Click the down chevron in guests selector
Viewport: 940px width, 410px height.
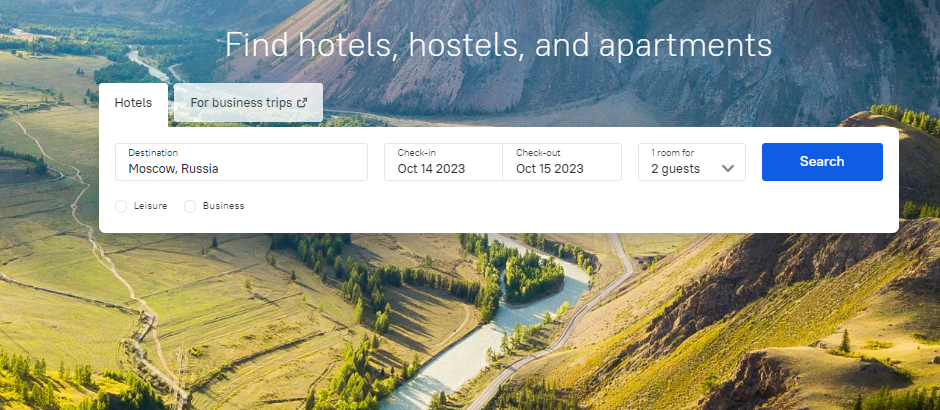click(x=728, y=168)
